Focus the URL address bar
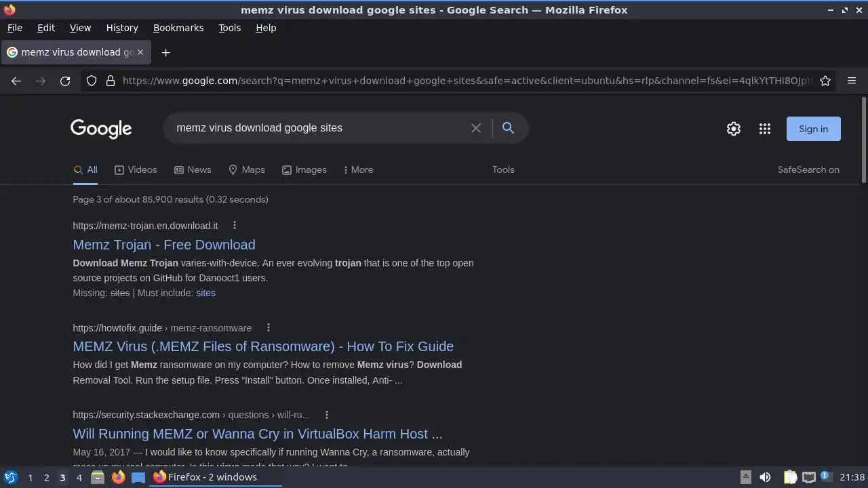This screenshot has width=868, height=488. 468,81
